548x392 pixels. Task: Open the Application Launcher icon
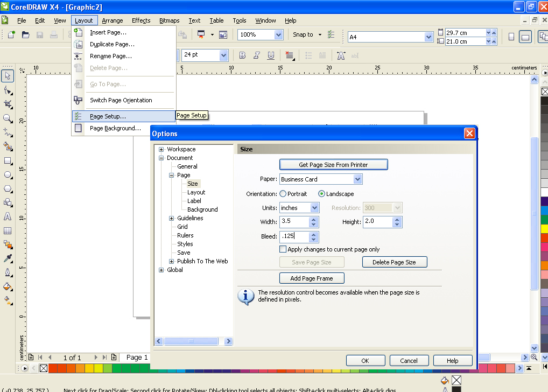[x=201, y=34]
